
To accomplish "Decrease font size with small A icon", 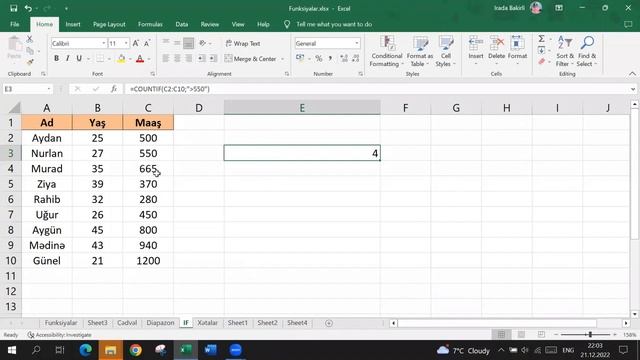I will tap(147, 43).
